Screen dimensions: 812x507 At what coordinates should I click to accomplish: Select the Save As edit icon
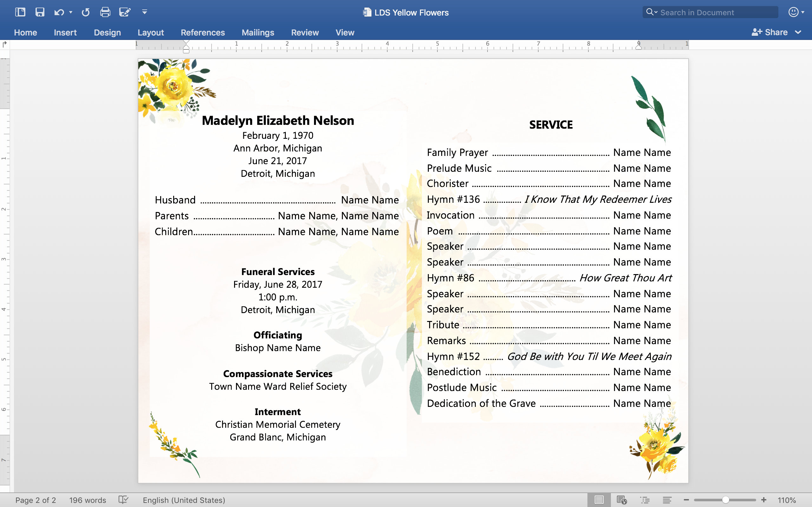[x=125, y=12]
